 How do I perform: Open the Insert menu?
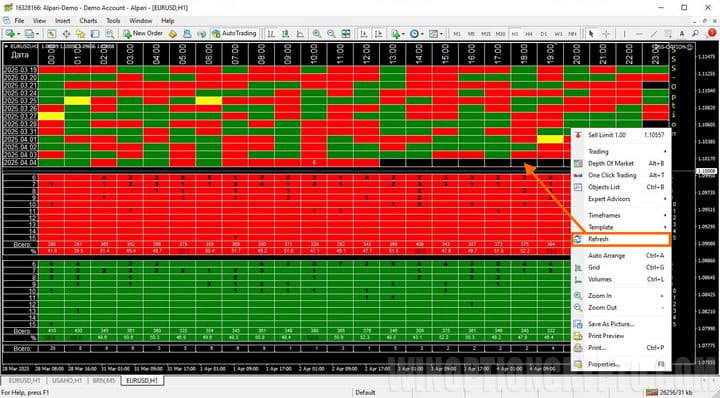pos(63,21)
